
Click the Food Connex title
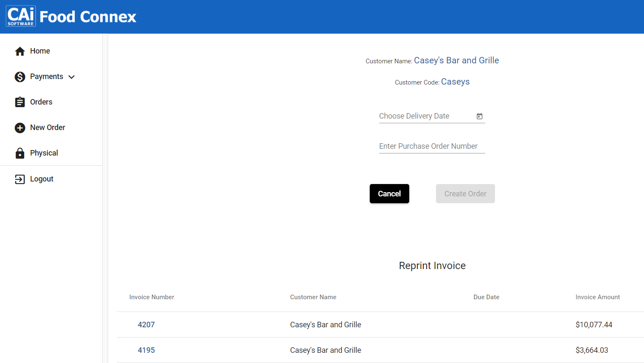(x=88, y=17)
